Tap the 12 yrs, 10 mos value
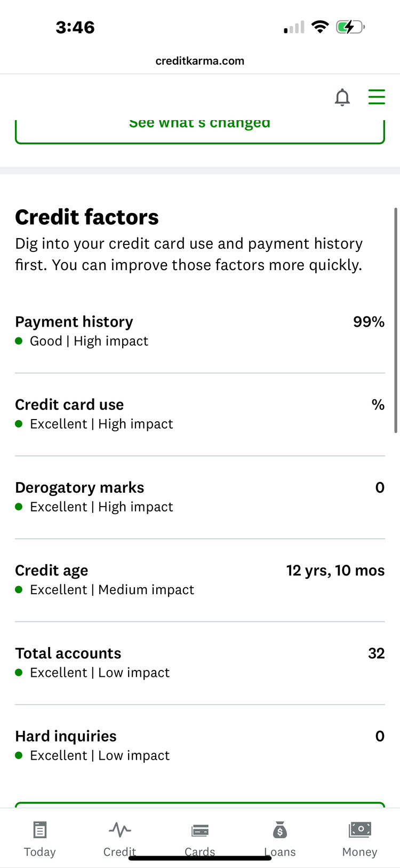 click(335, 570)
